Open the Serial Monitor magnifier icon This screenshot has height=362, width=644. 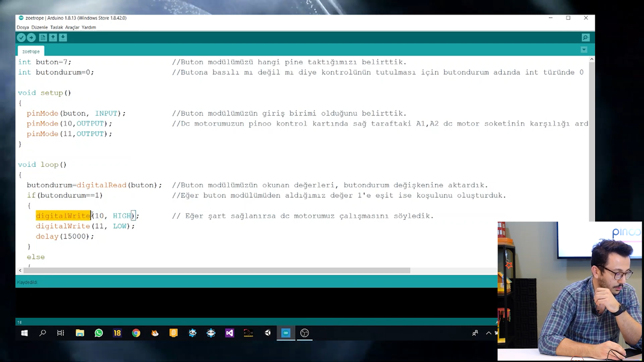click(x=586, y=37)
